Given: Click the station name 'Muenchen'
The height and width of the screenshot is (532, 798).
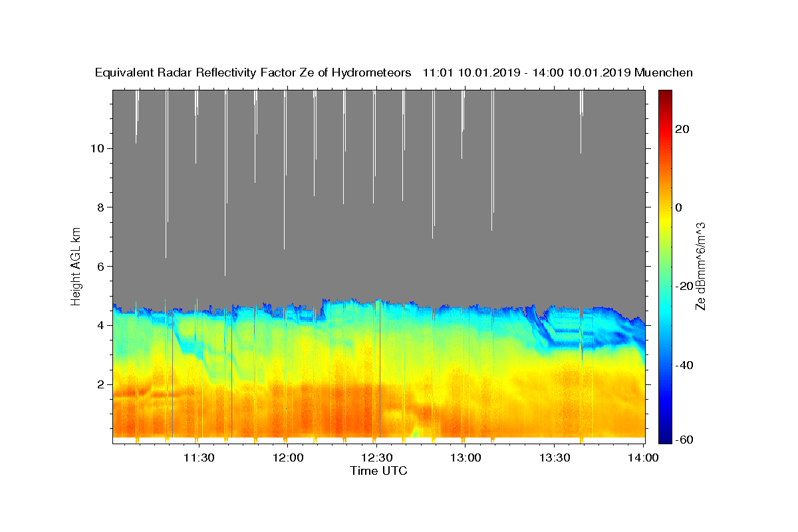Looking at the screenshot, I should pos(664,73).
